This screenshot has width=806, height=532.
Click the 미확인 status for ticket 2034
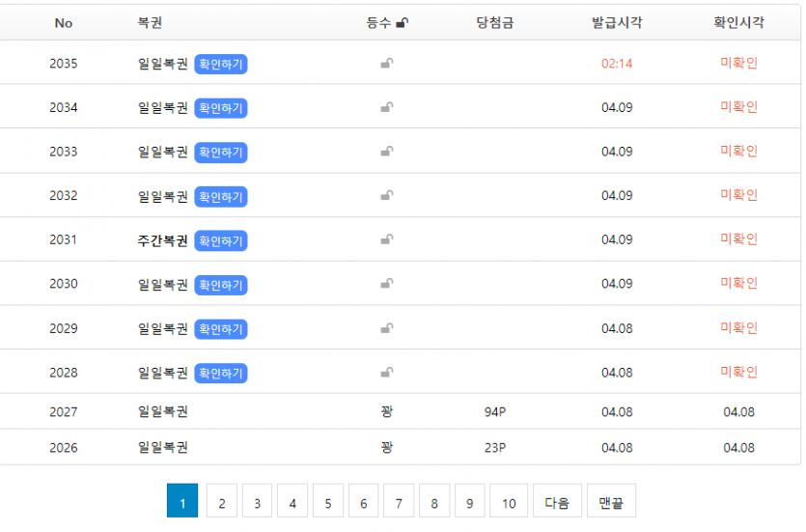738,107
